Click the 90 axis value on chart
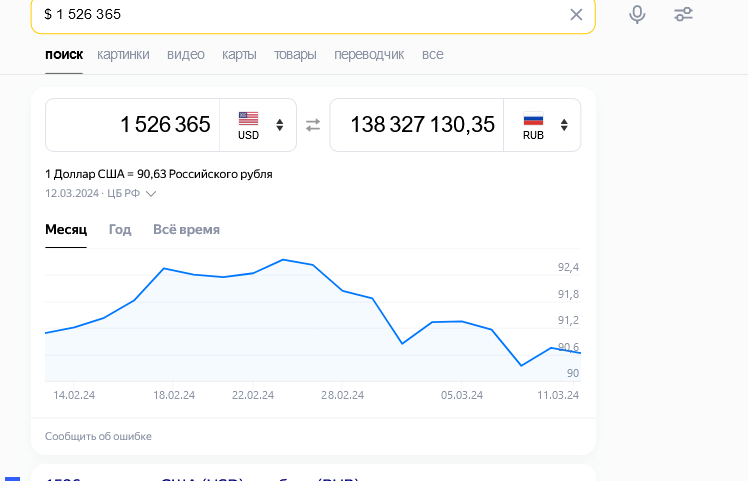The height and width of the screenshot is (481, 748). point(573,373)
